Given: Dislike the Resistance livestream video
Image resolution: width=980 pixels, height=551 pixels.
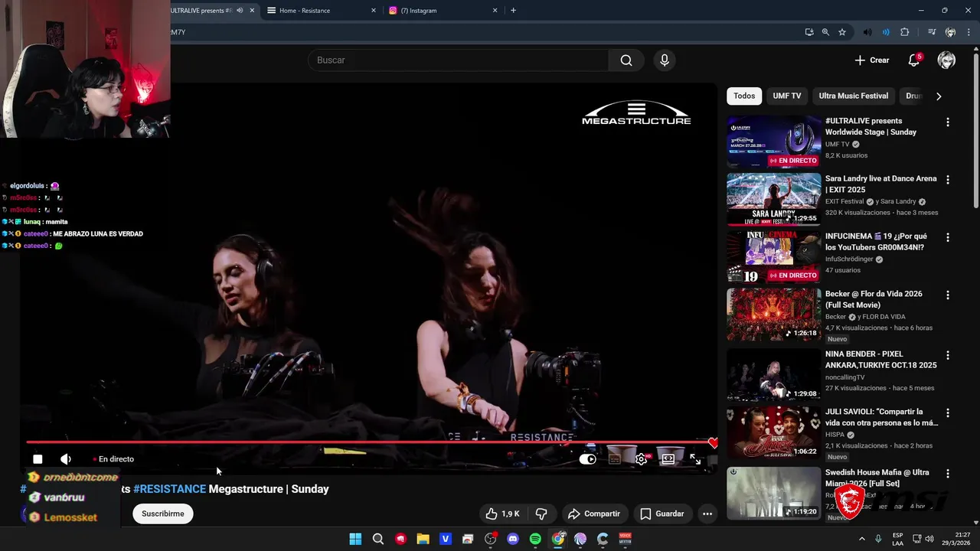Looking at the screenshot, I should coord(541,514).
